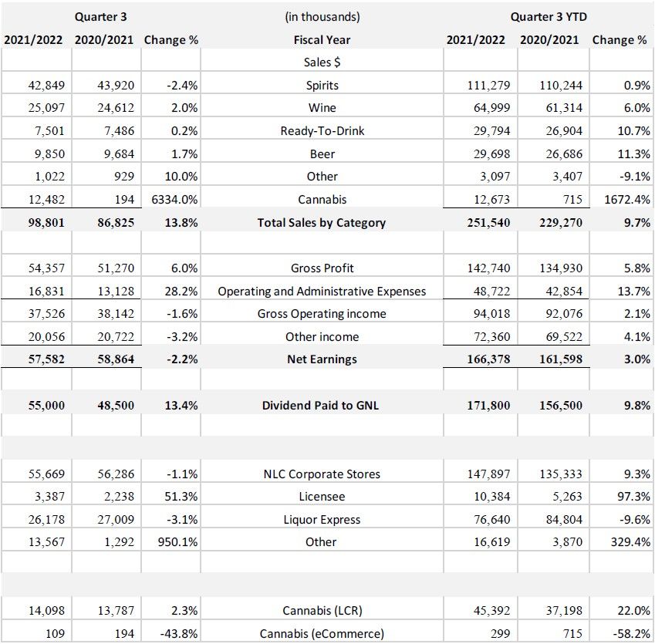Select the NLC Corporate Stores cell
This screenshot has width=655, height=644.
pyautogui.click(x=322, y=474)
